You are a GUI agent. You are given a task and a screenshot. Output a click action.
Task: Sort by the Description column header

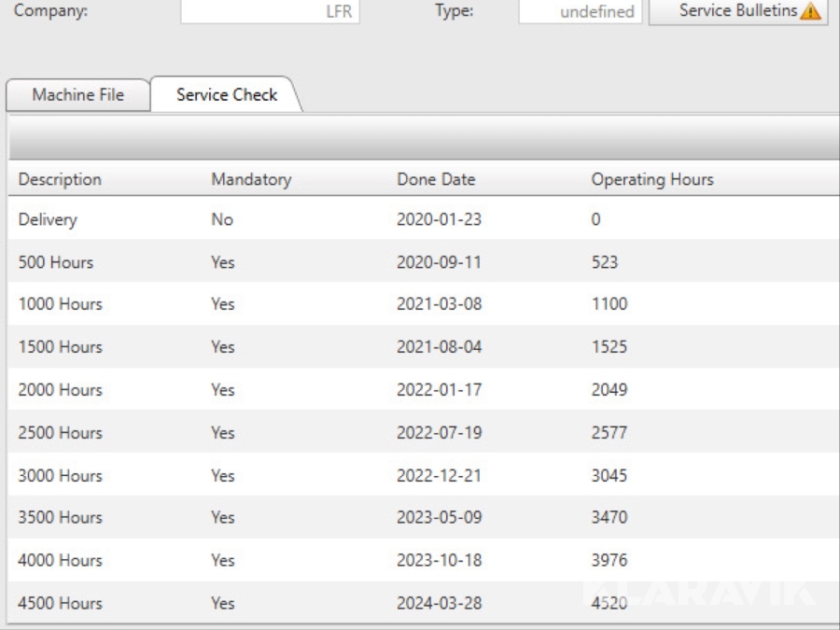60,179
